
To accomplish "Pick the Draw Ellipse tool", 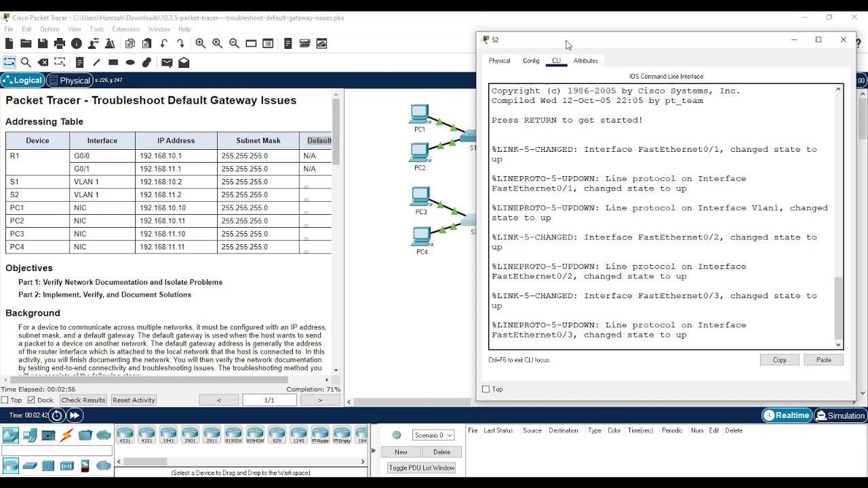I will coord(130,62).
